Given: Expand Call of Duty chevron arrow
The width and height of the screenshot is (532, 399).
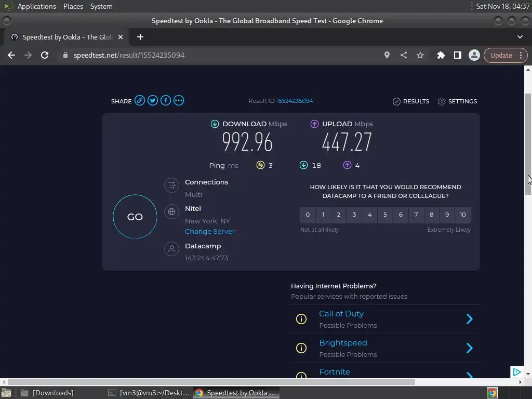Looking at the screenshot, I should 470,319.
